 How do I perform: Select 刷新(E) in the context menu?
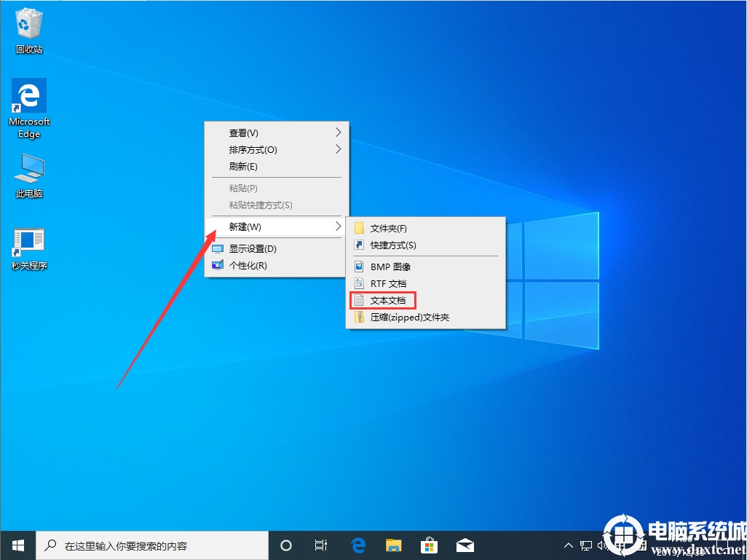click(243, 167)
